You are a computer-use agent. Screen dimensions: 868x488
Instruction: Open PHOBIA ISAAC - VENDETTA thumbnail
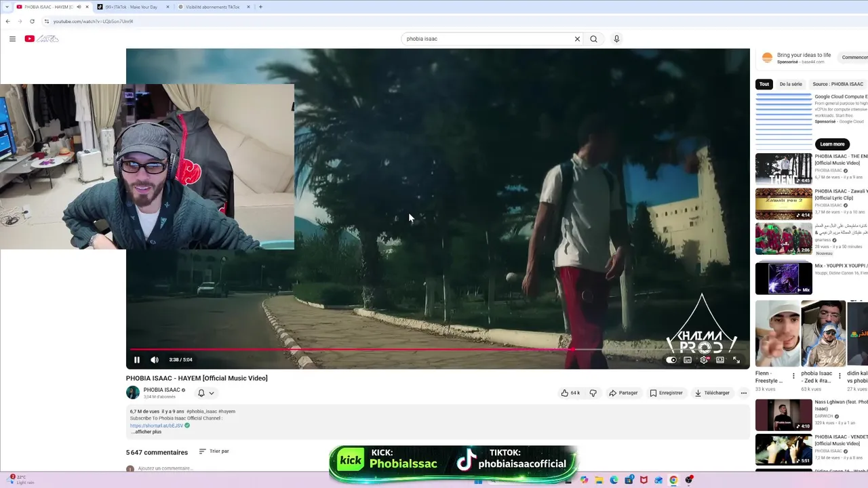point(783,450)
